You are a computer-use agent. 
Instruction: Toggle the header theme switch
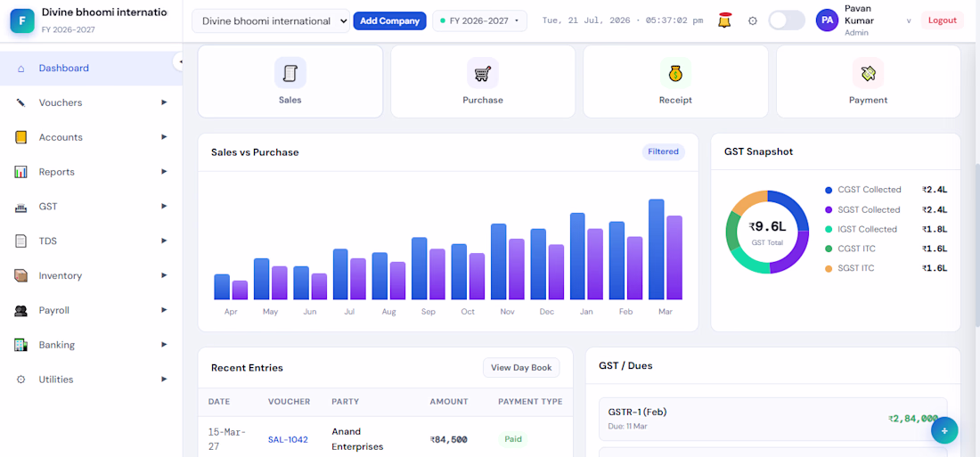(x=787, y=20)
